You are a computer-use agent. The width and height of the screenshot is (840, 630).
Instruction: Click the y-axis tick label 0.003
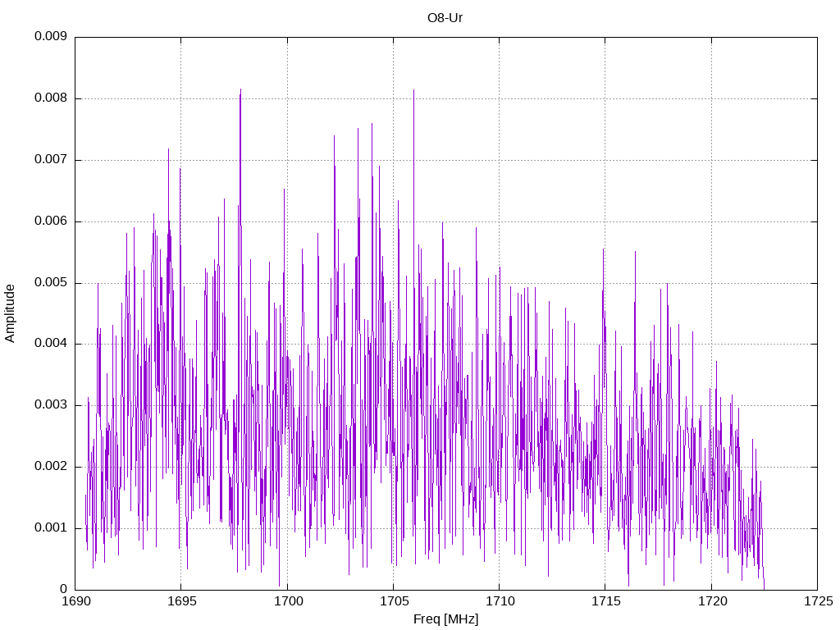(x=51, y=405)
